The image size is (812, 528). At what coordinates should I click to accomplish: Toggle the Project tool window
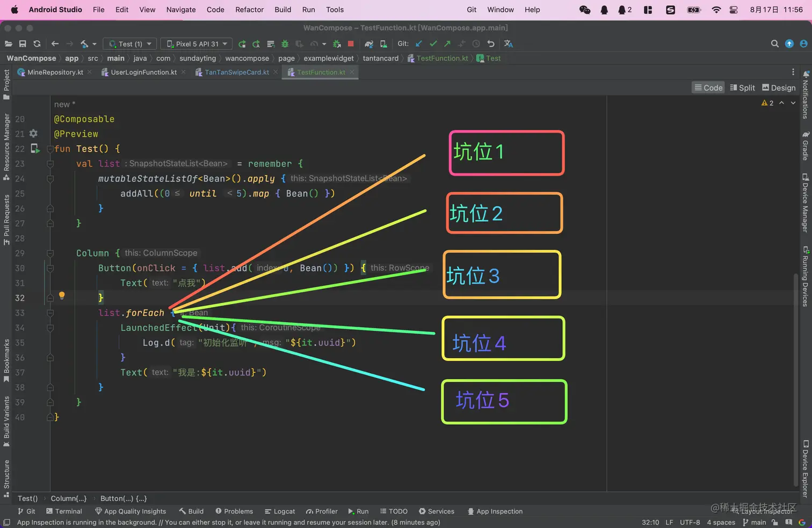point(6,84)
